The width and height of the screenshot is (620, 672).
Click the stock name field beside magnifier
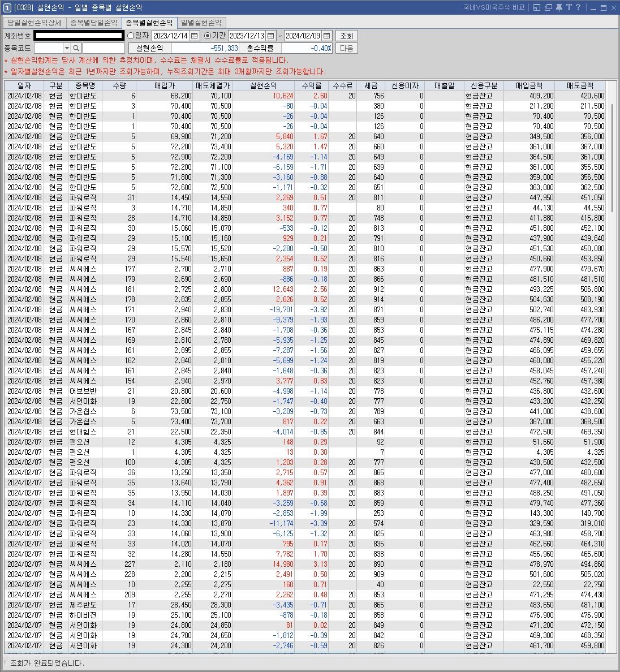[104, 49]
